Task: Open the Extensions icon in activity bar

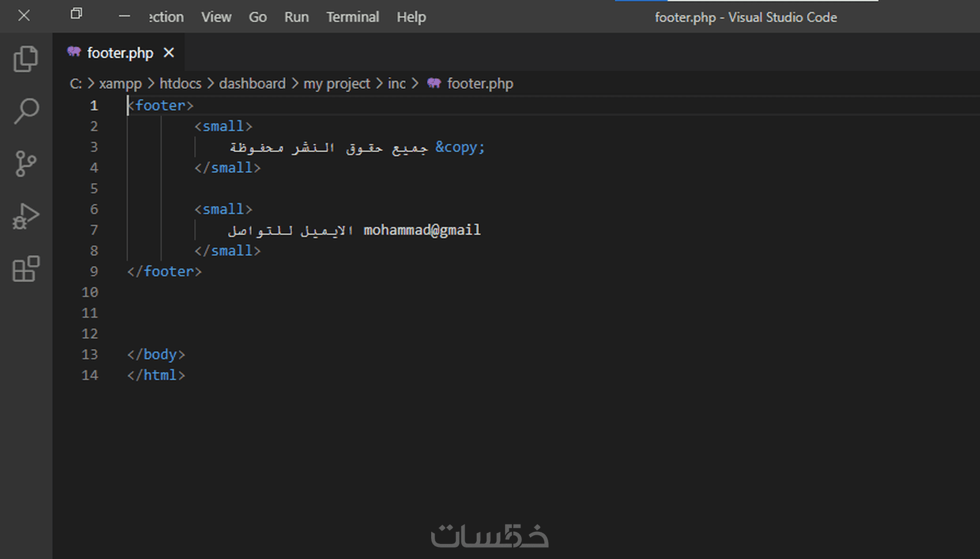Action: coord(25,269)
